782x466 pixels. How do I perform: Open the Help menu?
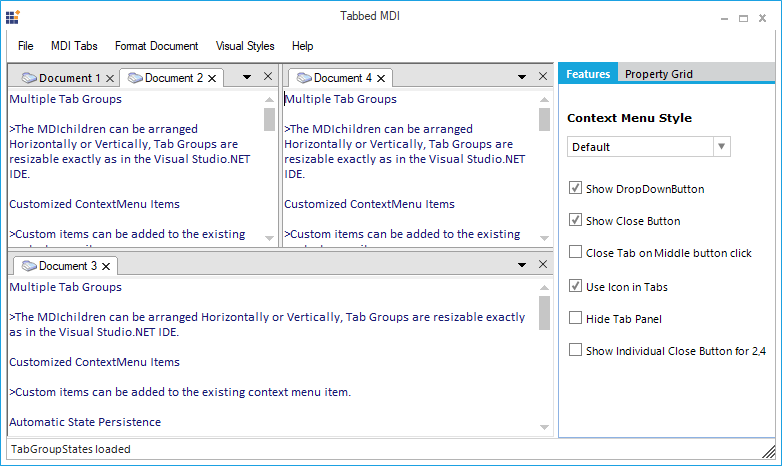302,46
